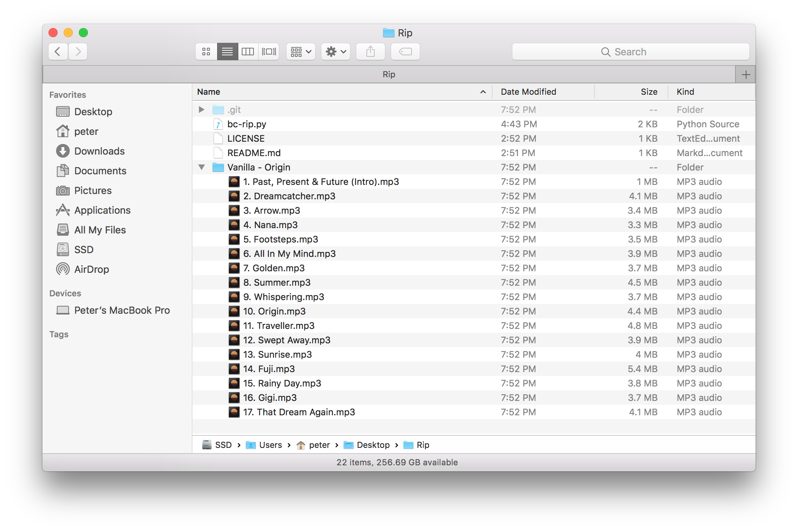This screenshot has width=798, height=532.
Task: Sort by Date Modified column header
Action: click(x=528, y=92)
